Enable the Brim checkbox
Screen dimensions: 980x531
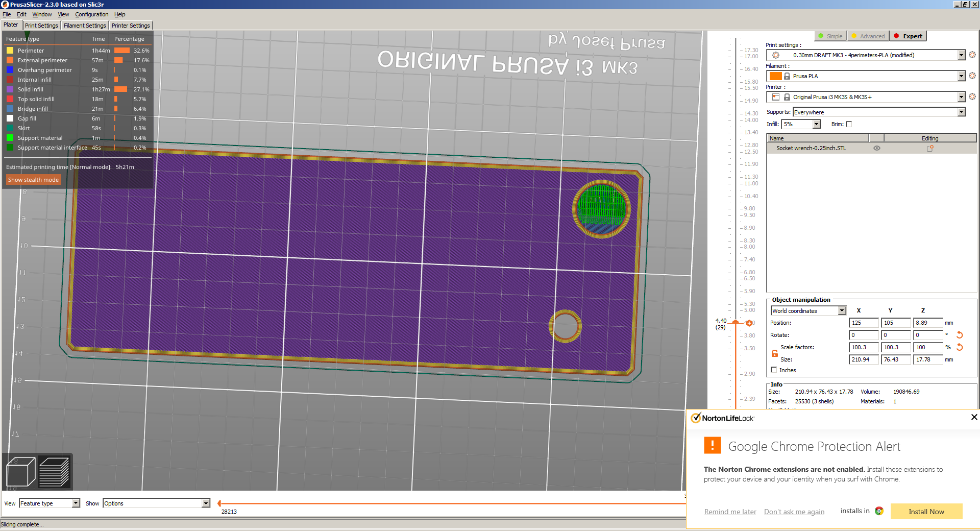(849, 124)
